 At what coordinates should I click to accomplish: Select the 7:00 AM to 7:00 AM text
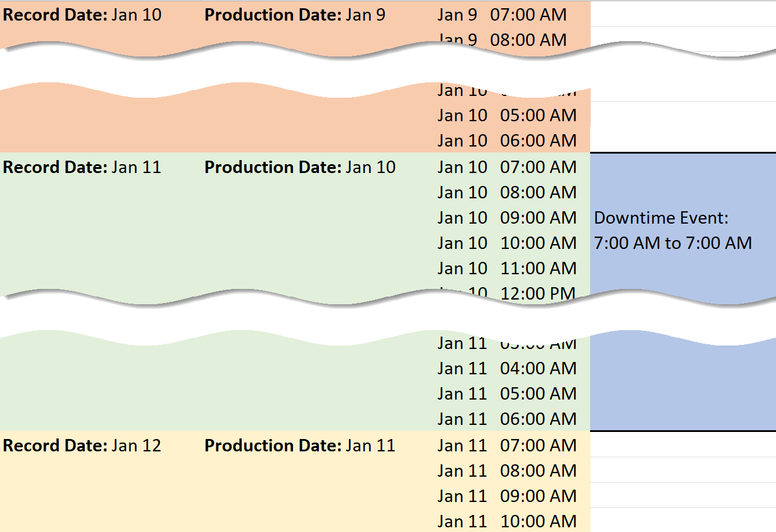pyautogui.click(x=673, y=243)
